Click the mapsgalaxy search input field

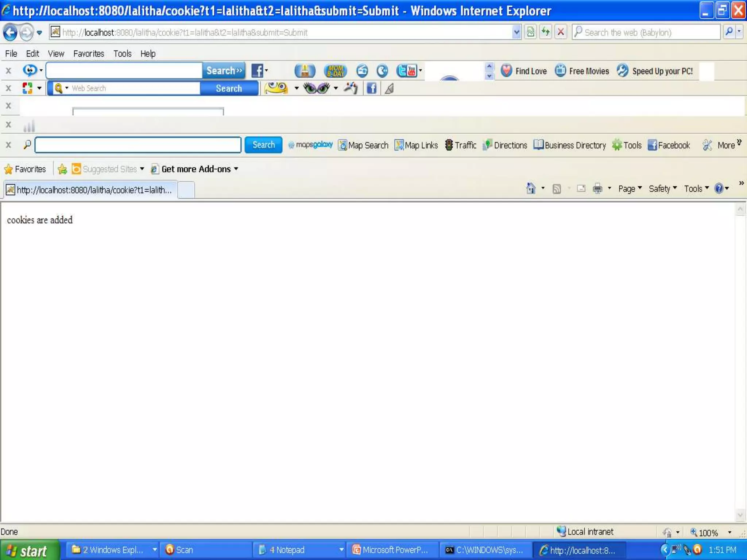pyautogui.click(x=138, y=145)
